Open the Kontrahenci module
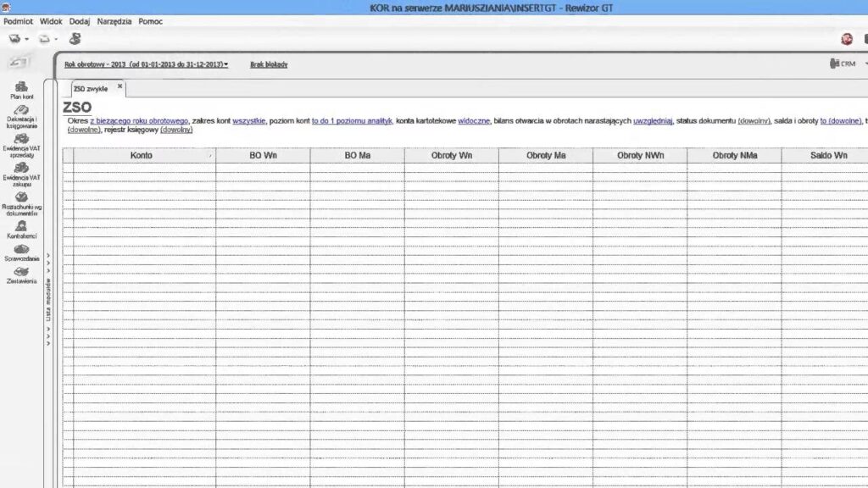The height and width of the screenshot is (488, 868). pos(22,230)
